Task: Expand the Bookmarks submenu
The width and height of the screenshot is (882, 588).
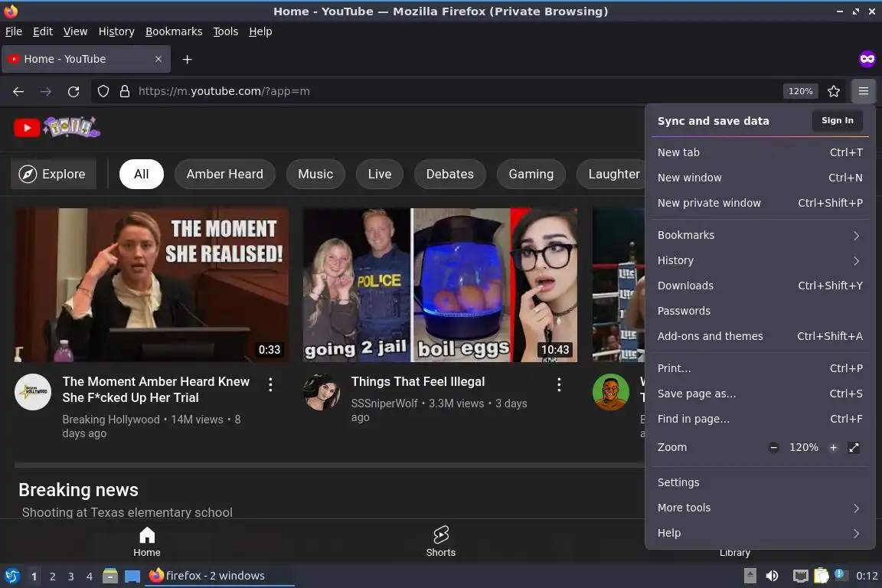Action: click(x=759, y=235)
